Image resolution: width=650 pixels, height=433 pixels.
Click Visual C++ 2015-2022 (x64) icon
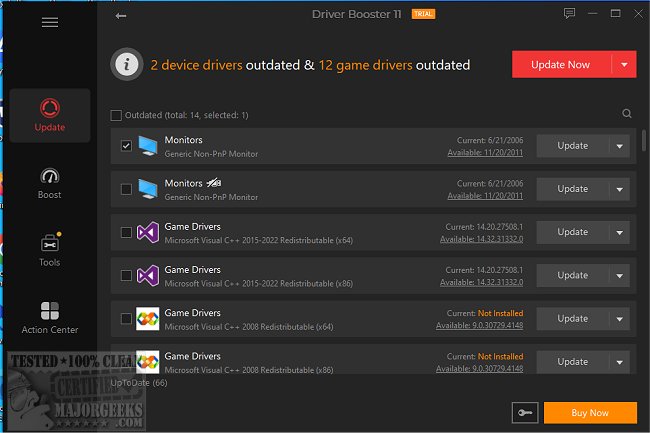148,232
